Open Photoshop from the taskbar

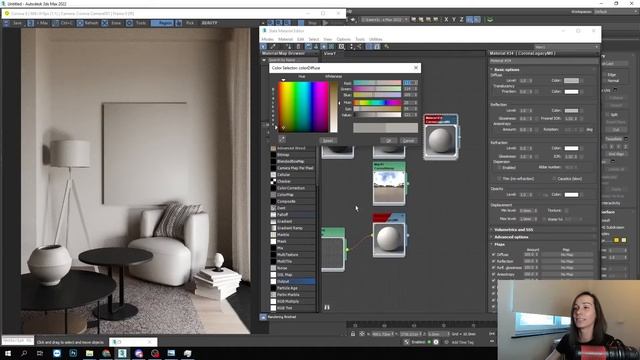tap(73, 353)
